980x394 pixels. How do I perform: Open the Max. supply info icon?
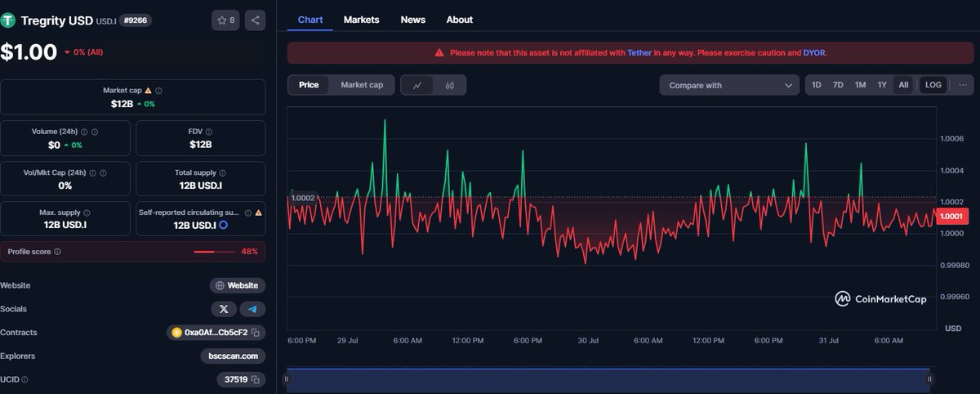(87, 213)
